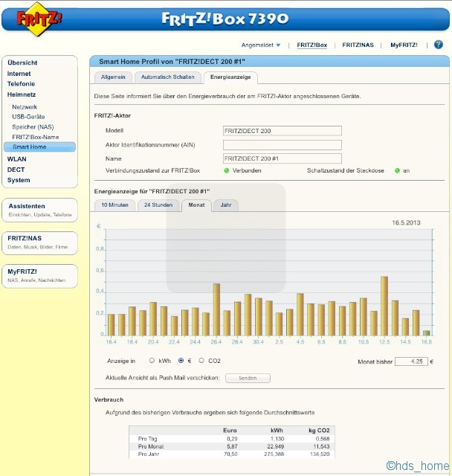Click the Pro Jahr kWh value 275,388
The width and height of the screenshot is (452, 476).
click(274, 454)
